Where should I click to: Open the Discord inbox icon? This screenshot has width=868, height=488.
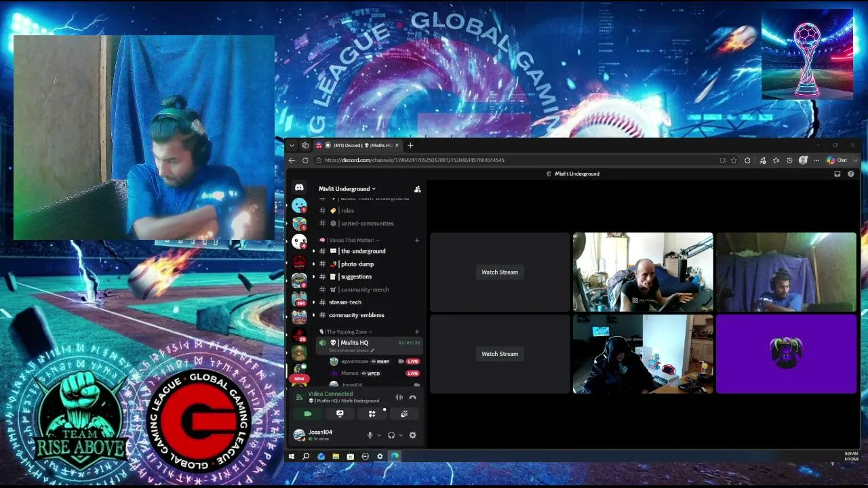point(837,174)
